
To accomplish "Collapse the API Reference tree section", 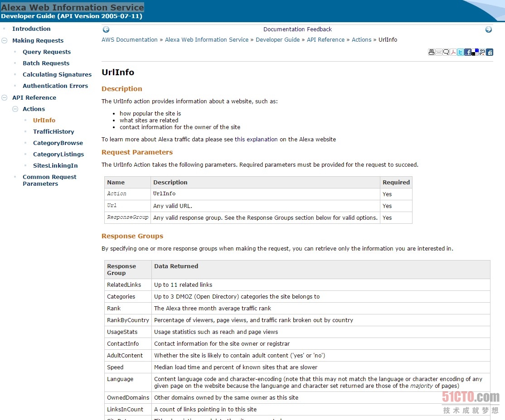I will [x=5, y=98].
